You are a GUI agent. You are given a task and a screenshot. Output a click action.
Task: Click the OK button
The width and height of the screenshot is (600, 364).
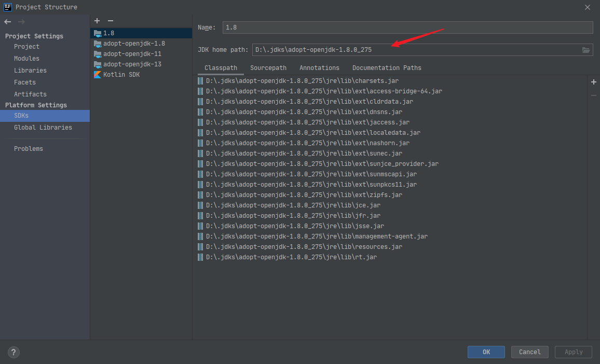click(486, 352)
